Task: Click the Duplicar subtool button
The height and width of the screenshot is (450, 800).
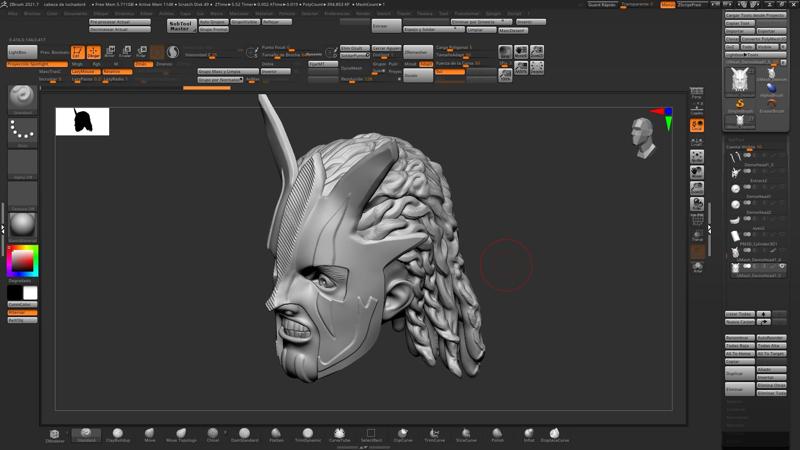Action: click(x=739, y=373)
